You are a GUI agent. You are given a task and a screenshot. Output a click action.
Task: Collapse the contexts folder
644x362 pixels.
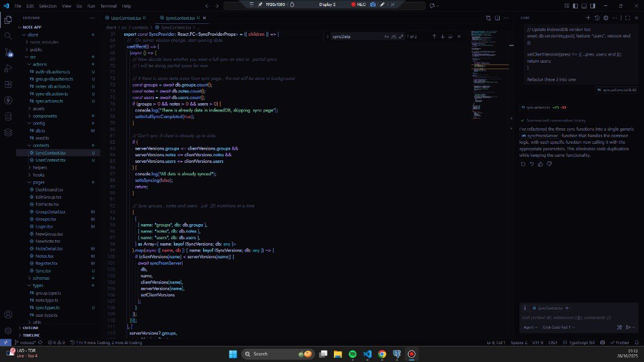tap(41, 146)
